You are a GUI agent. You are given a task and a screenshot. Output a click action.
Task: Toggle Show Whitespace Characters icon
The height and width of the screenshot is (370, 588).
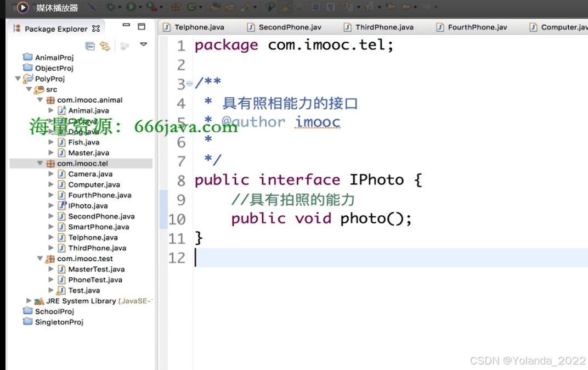click(x=330, y=7)
